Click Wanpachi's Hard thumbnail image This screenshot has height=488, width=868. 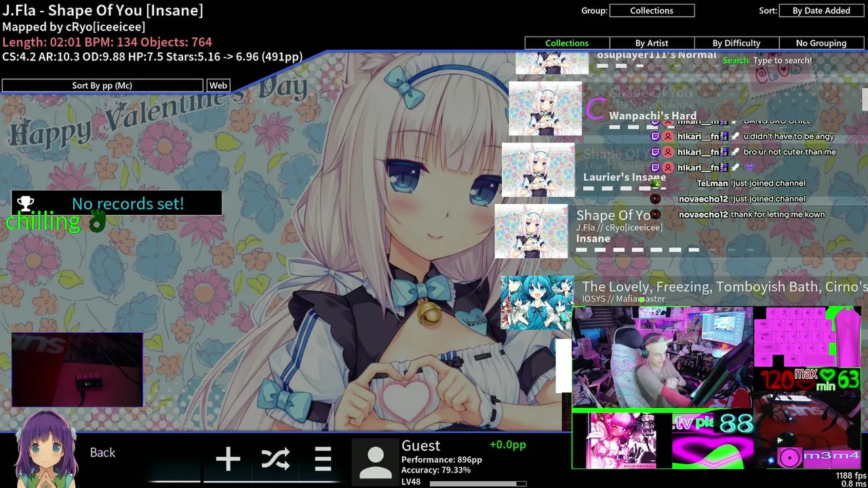pos(545,109)
